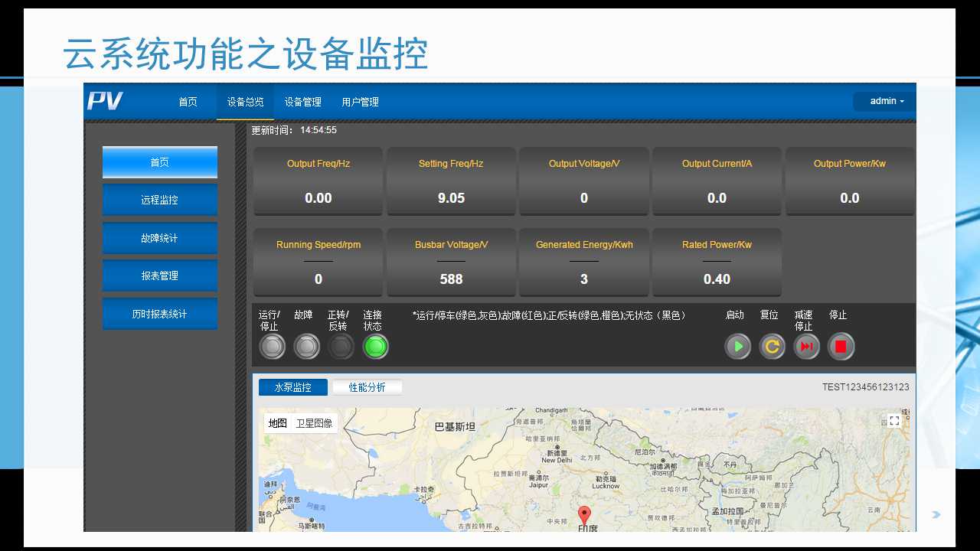Open the admin user dropdown
The image size is (980, 551).
[886, 101]
